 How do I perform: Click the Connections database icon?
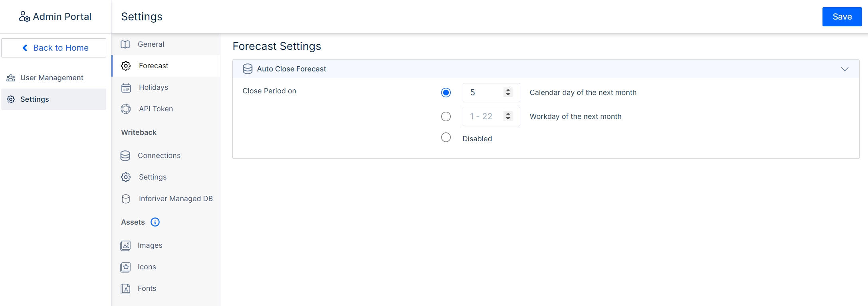click(x=125, y=156)
